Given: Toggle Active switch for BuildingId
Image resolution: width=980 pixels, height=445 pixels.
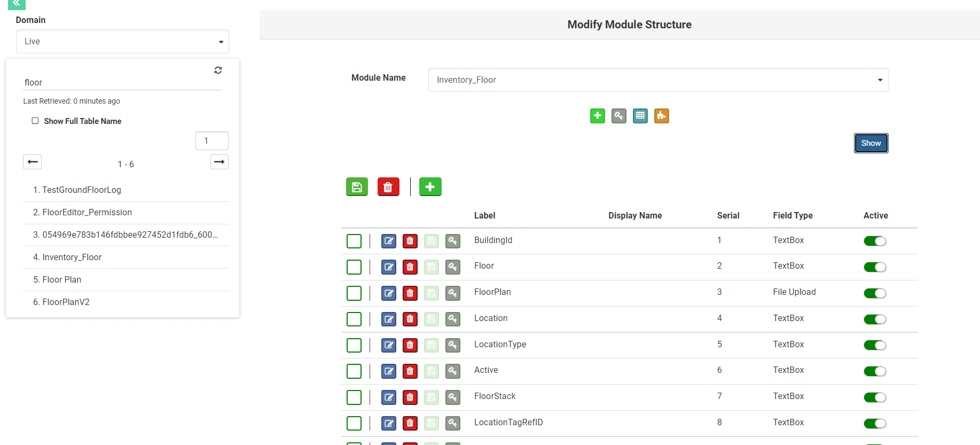Looking at the screenshot, I should tap(875, 241).
